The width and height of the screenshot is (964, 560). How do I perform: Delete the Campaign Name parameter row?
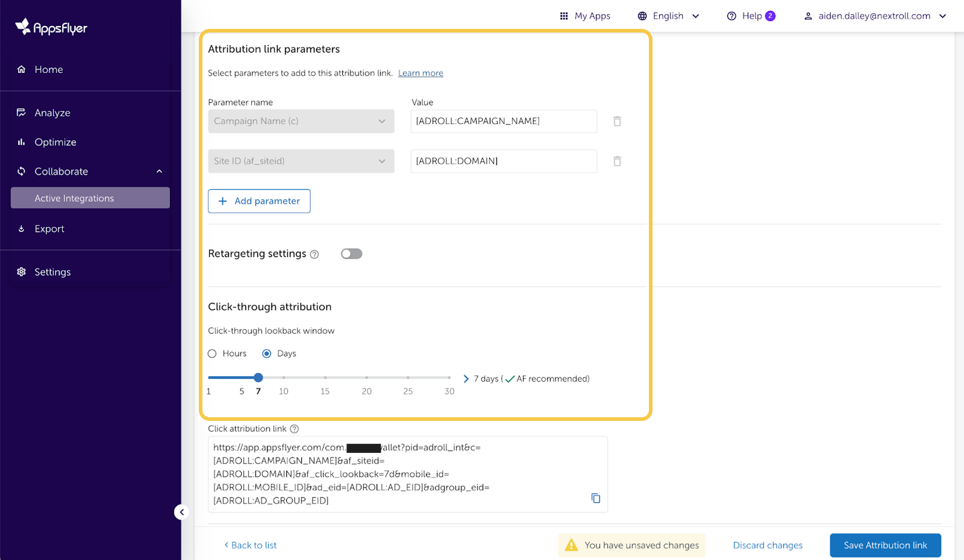[x=617, y=121]
